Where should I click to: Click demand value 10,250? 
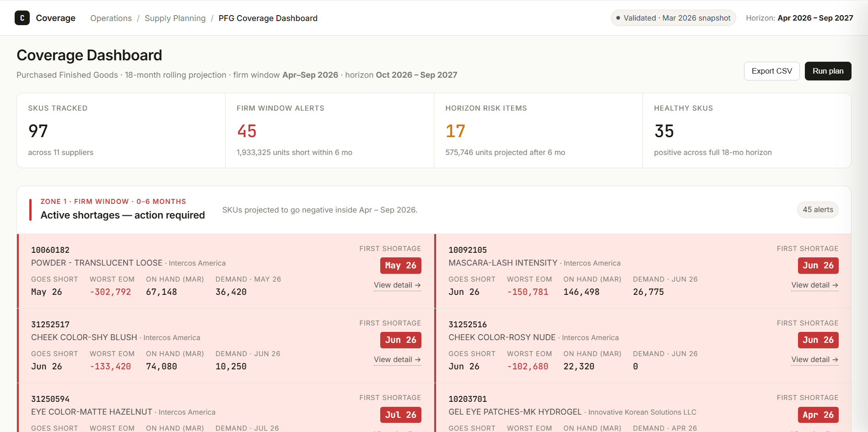point(231,367)
